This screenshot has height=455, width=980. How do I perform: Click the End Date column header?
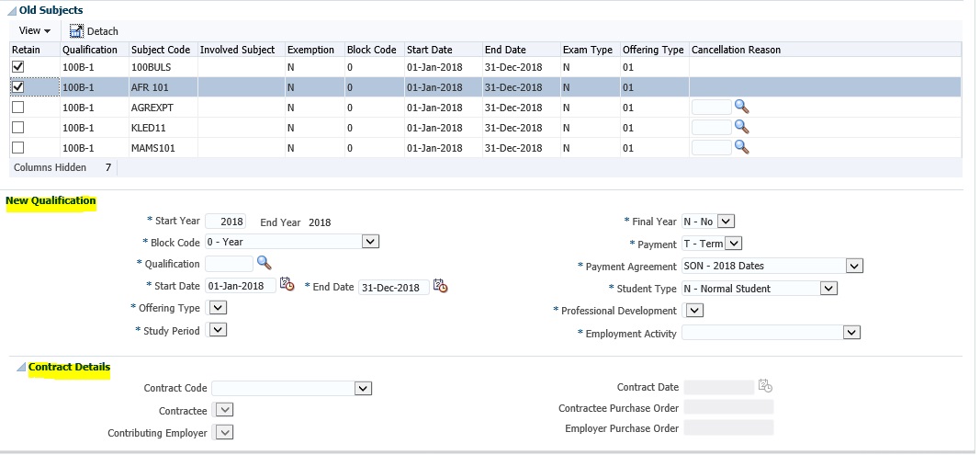(505, 50)
